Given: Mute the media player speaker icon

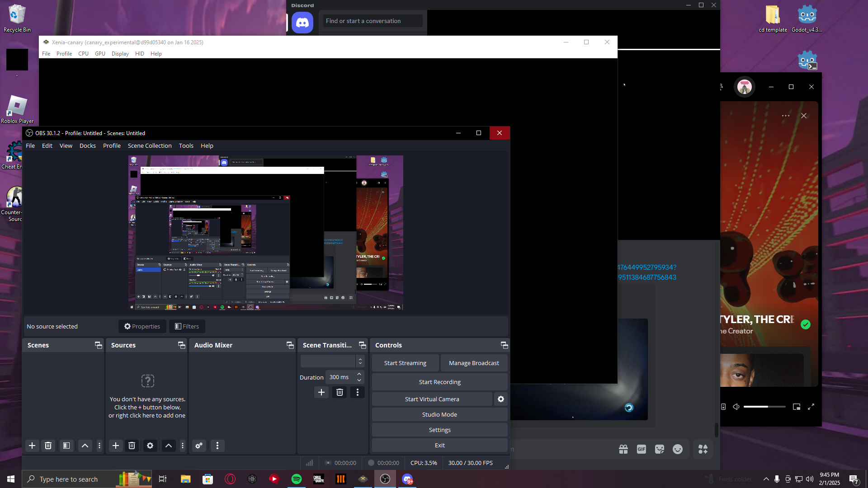Looking at the screenshot, I should [x=736, y=407].
